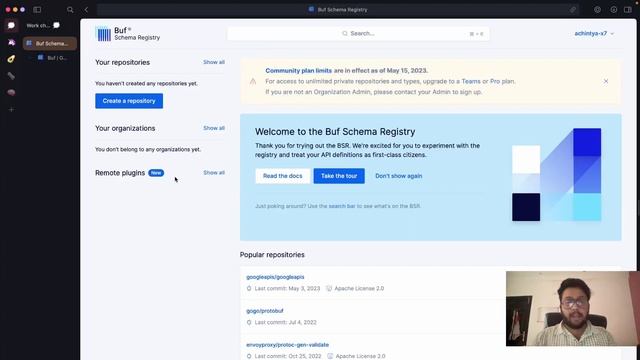Show all under Remote plugins
This screenshot has width=640, height=360.
click(214, 173)
